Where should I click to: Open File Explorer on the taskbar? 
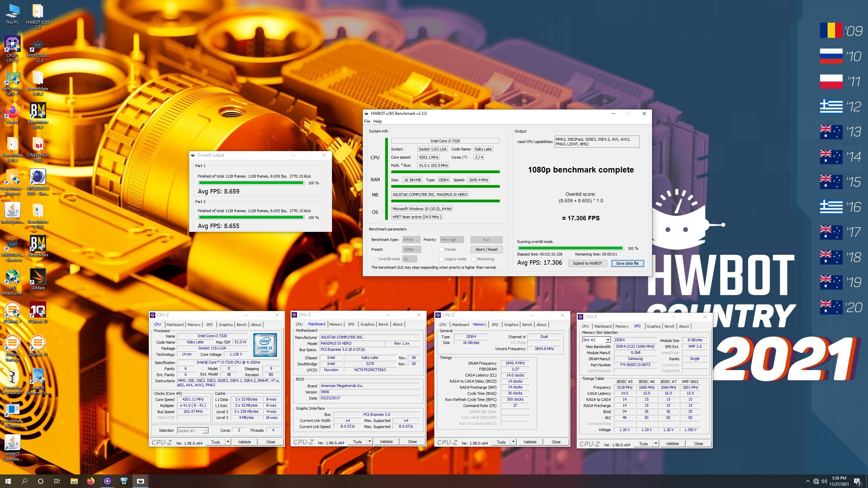coord(74,481)
